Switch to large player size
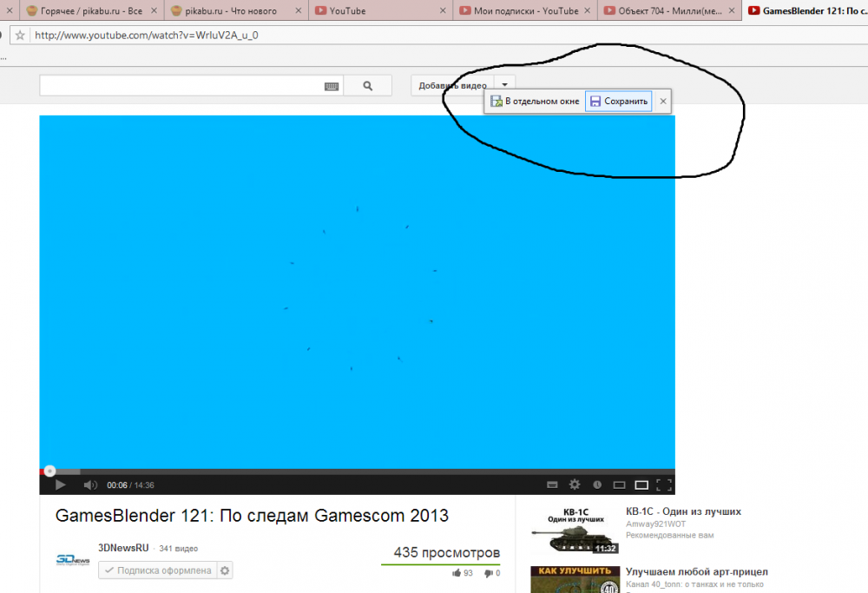The image size is (868, 593). (641, 484)
